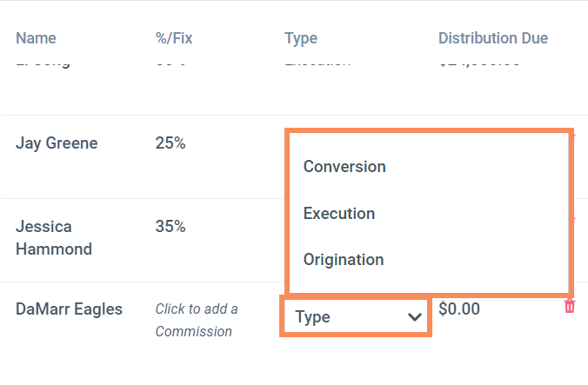Viewport: 588px width, 385px height.
Task: Click the Distribution Due column header
Action: coord(493,38)
